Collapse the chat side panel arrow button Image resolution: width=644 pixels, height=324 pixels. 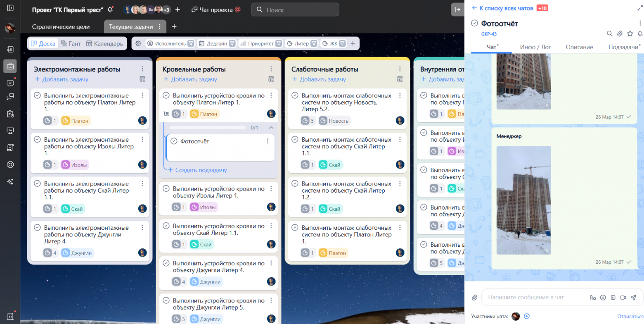[457, 10]
